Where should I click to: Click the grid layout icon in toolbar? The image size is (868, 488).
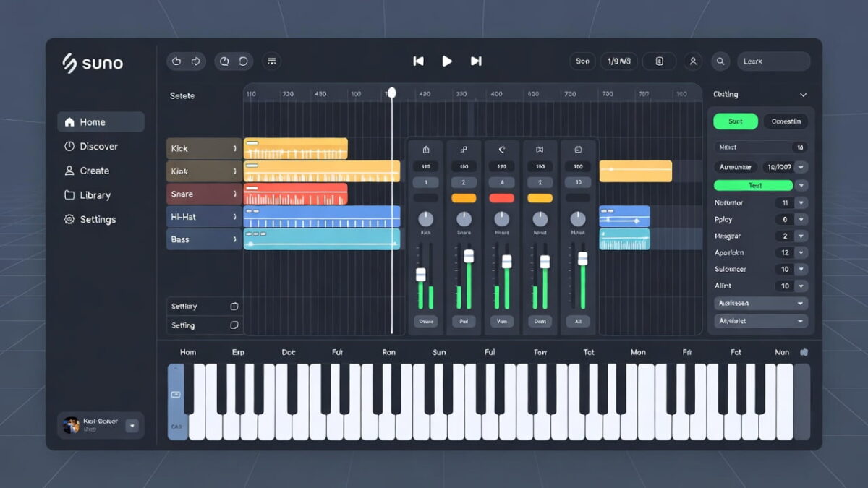tap(272, 61)
